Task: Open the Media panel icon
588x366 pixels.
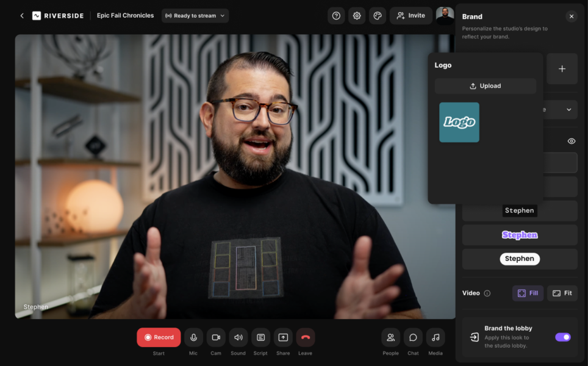Action: 436,337
